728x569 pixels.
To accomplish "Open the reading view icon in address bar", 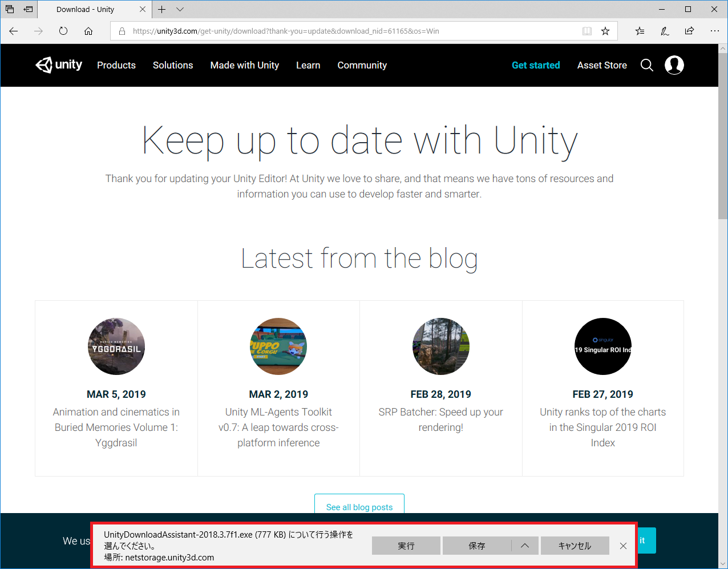I will pyautogui.click(x=587, y=31).
